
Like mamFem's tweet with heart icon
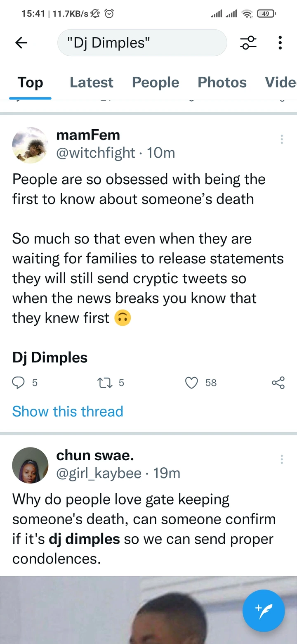pos(191,383)
